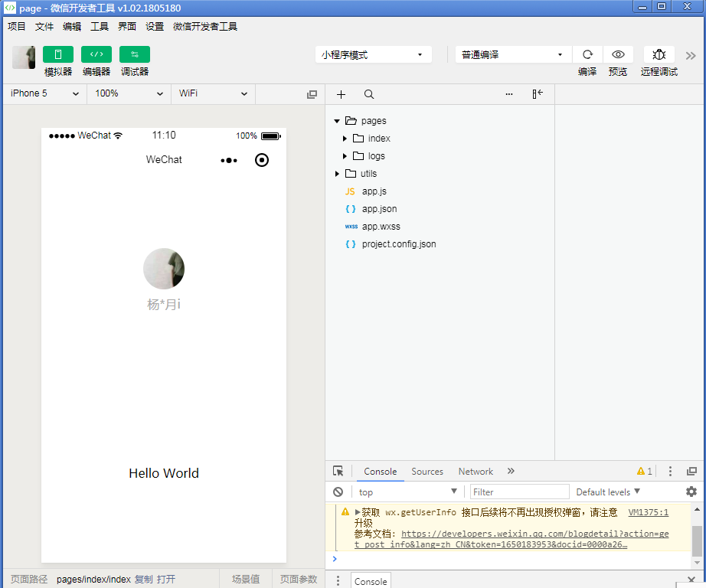
Task: Click the preview eye icon
Action: point(618,54)
